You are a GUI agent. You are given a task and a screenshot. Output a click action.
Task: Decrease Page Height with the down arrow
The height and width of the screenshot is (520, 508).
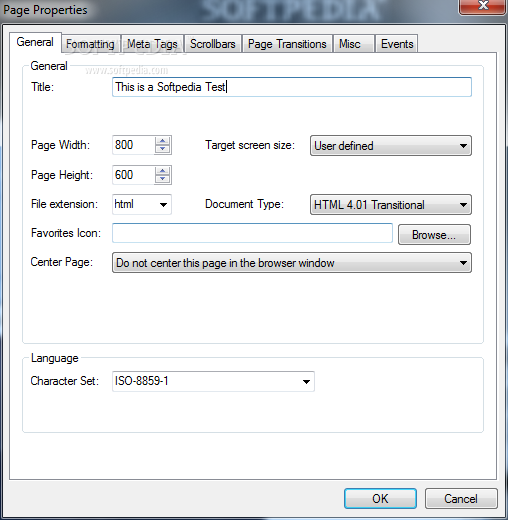pyautogui.click(x=163, y=179)
